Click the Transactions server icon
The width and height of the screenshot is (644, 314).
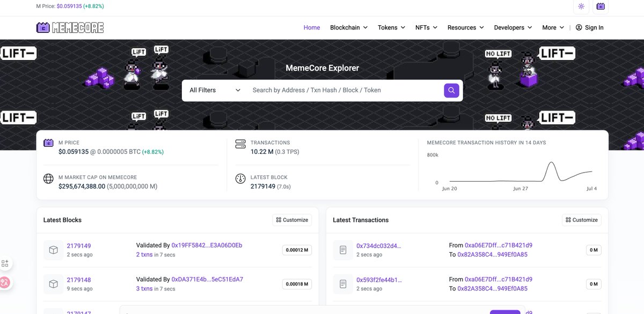pyautogui.click(x=240, y=144)
